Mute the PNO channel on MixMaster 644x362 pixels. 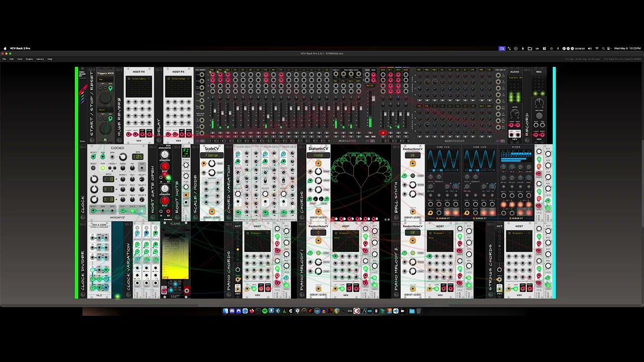tap(213, 133)
